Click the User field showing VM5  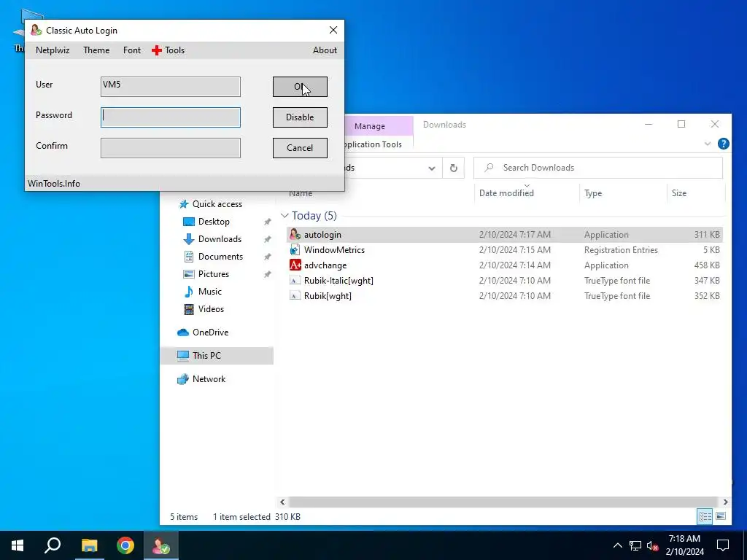click(x=171, y=87)
